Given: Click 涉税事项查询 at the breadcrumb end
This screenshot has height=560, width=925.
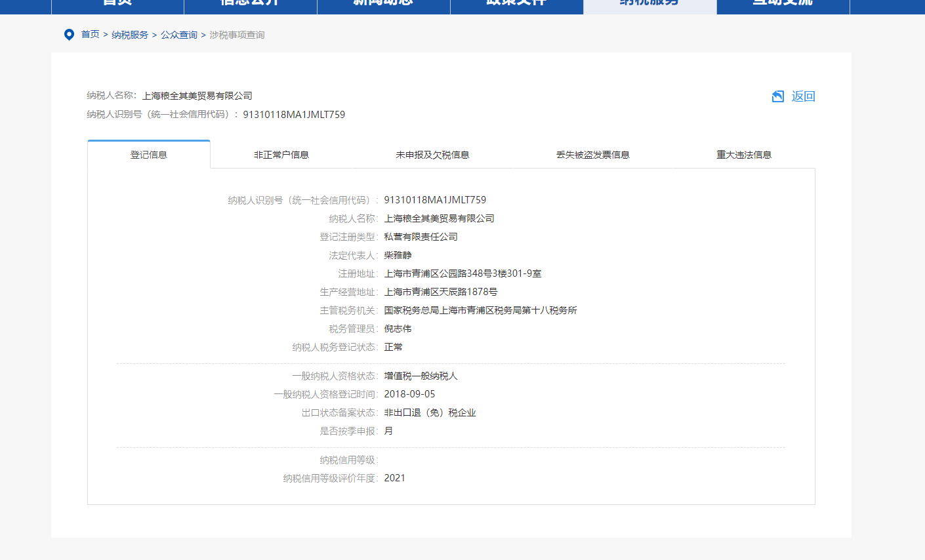Looking at the screenshot, I should point(237,35).
